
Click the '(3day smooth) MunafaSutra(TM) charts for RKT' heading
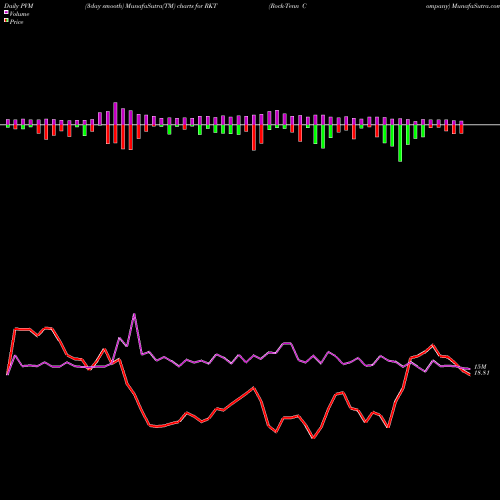[151, 6]
